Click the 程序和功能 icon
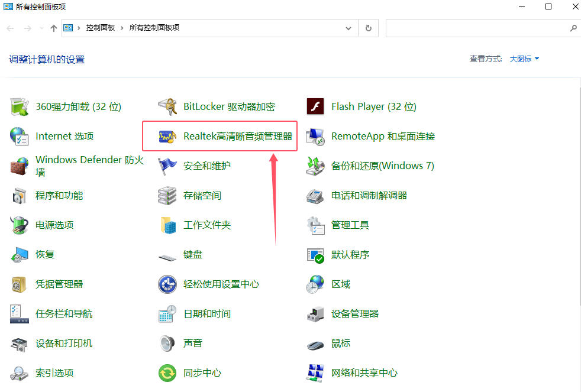The image size is (581, 392). pos(20,196)
